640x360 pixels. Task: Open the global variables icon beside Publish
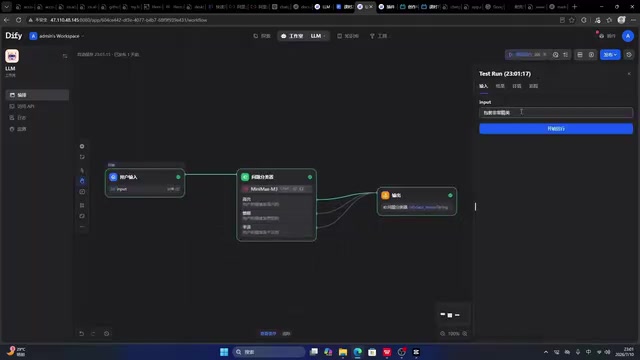(x=591, y=55)
